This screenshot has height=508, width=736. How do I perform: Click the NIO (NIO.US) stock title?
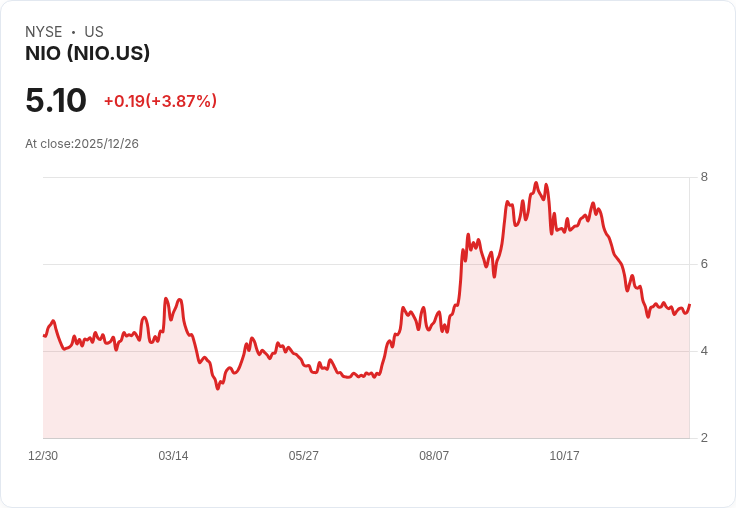[87, 53]
